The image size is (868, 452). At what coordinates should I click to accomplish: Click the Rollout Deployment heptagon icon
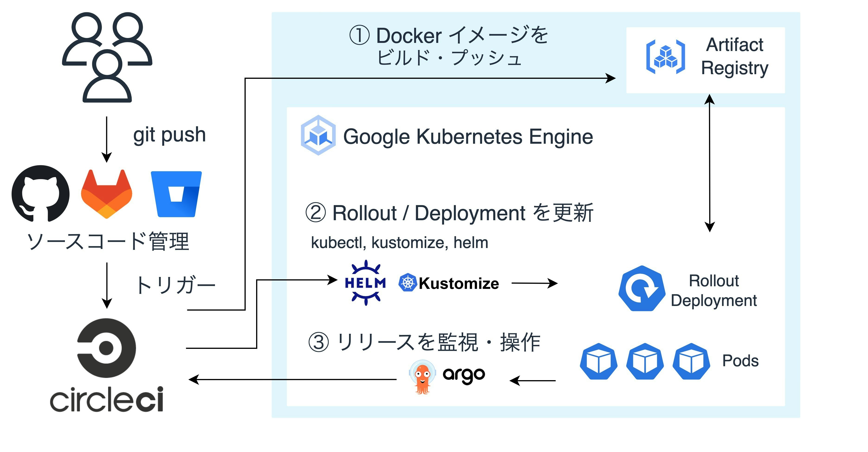point(642,289)
